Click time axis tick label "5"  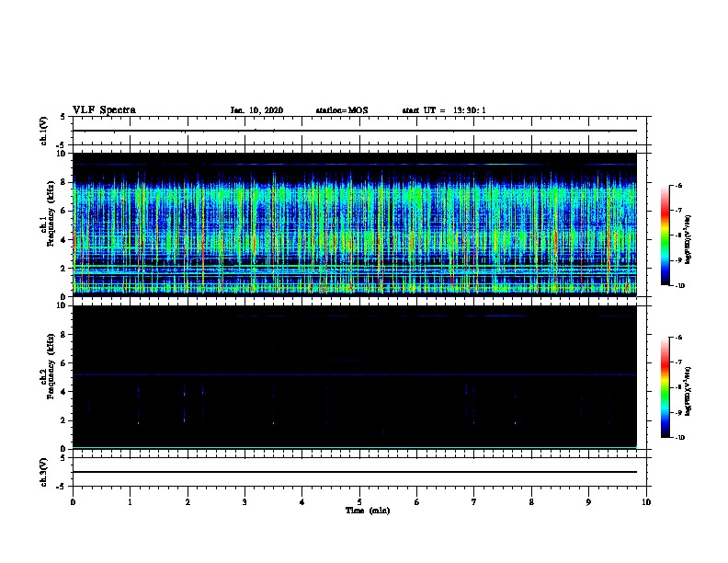(359, 502)
